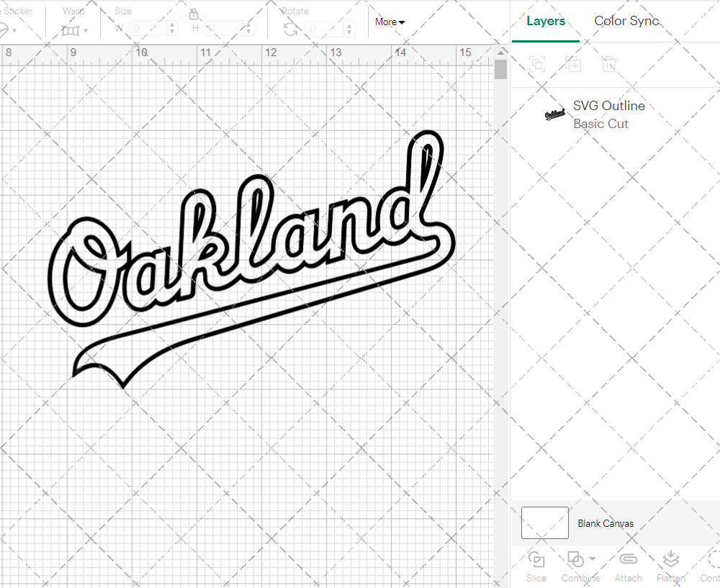This screenshot has width=720, height=588.
Task: Click the Blank Canvas swatch
Action: click(545, 523)
